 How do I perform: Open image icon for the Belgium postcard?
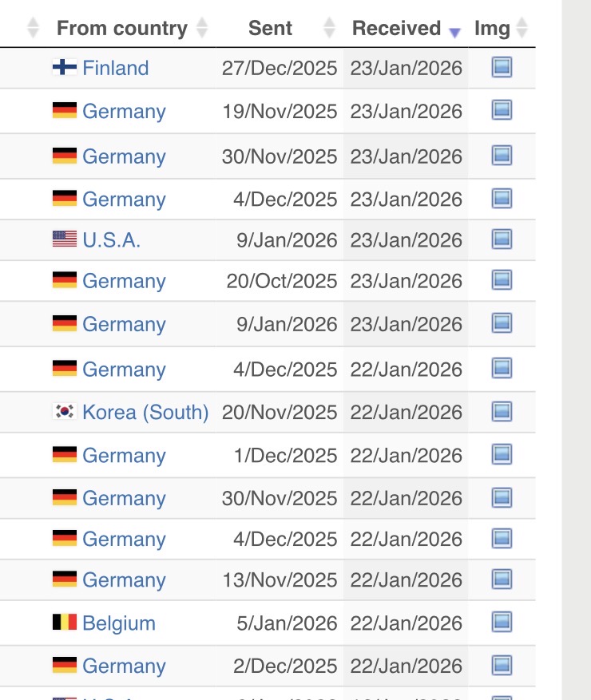(x=502, y=622)
